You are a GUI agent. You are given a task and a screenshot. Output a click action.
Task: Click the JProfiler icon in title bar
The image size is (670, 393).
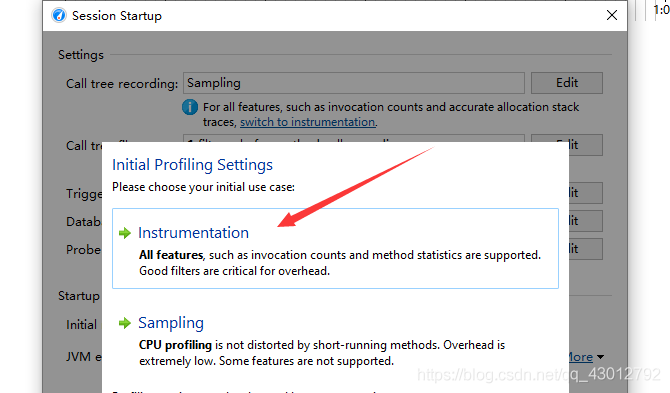point(59,15)
